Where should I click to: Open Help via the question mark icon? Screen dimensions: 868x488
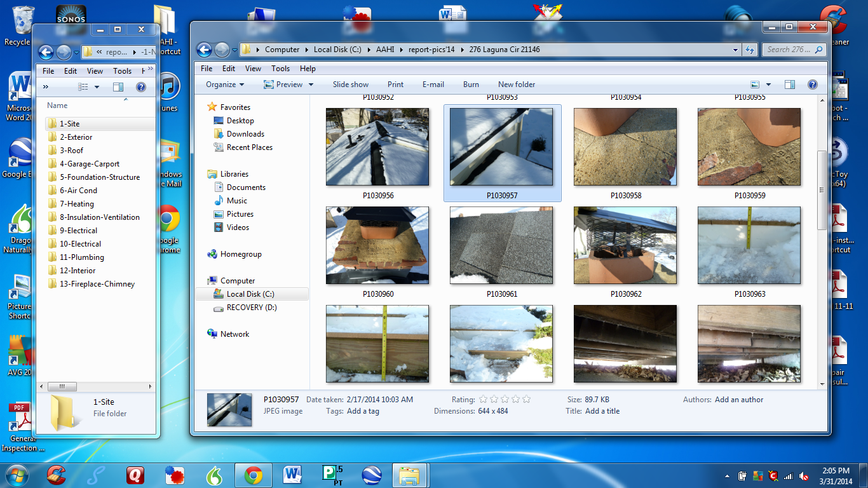click(x=812, y=84)
